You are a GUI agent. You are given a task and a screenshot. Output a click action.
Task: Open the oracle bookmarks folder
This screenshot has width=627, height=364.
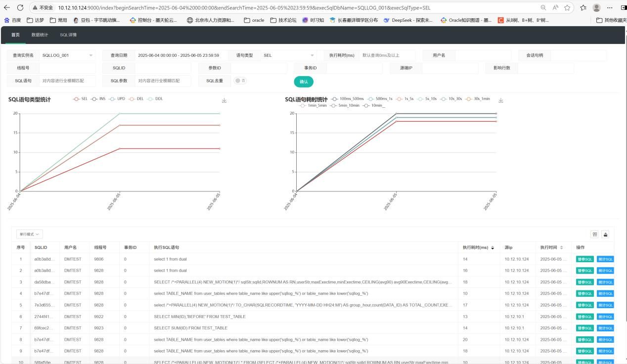(254, 20)
